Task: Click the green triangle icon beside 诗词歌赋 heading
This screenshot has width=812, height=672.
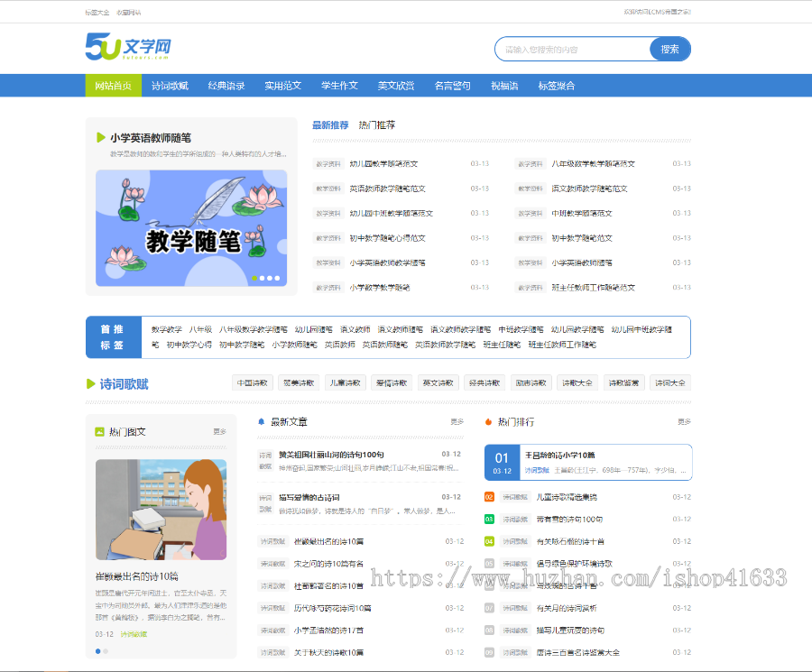Action: 90,384
